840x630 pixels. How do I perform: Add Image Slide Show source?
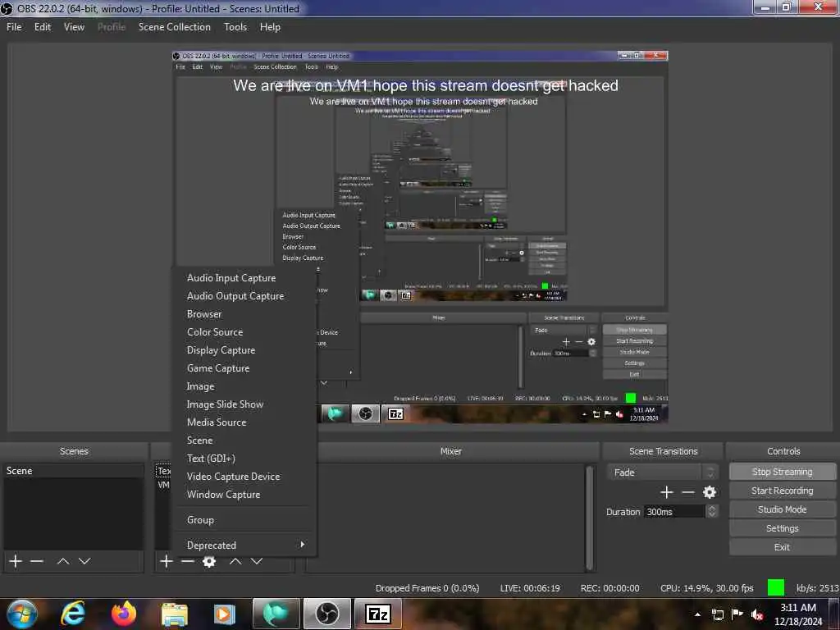pos(244,404)
